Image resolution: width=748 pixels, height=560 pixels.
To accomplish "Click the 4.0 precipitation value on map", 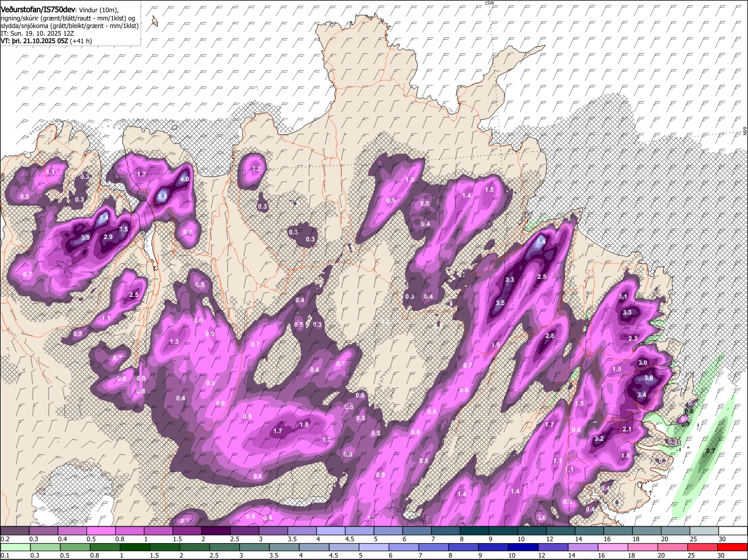I will tap(185, 179).
